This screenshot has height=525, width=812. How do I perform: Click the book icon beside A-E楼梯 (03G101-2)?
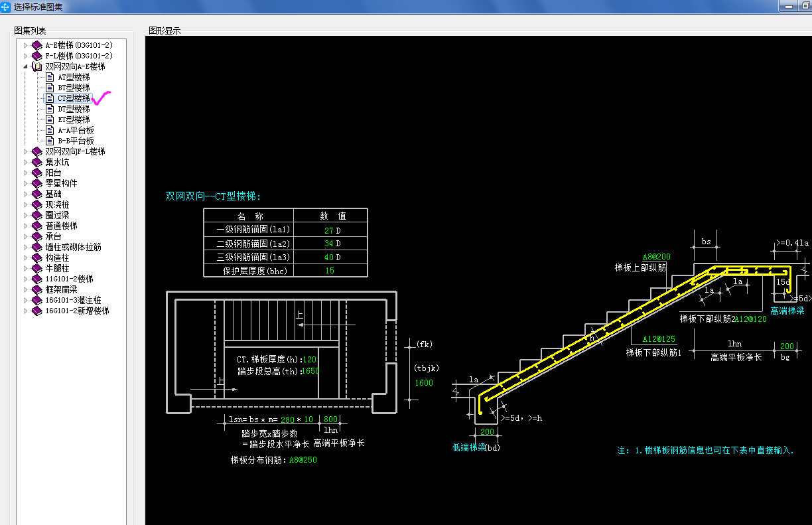coord(37,45)
